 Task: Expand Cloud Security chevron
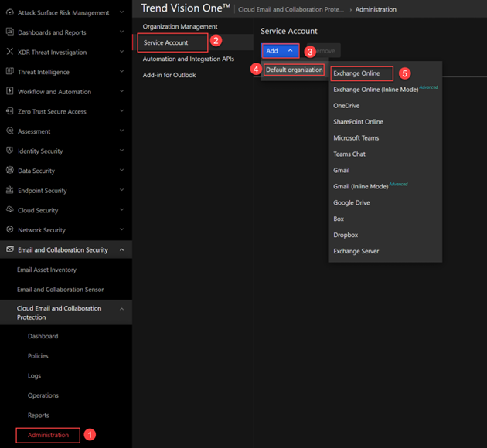[x=122, y=210]
